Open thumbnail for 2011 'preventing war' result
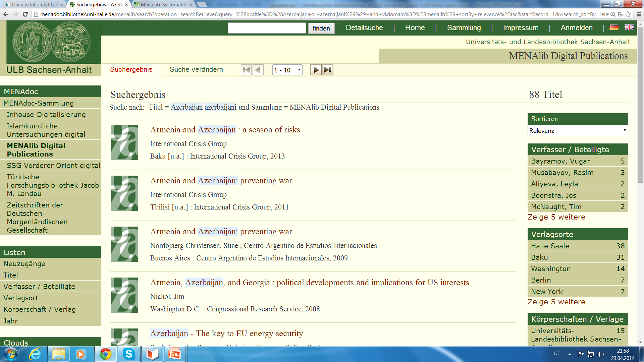644x362 pixels. (x=124, y=193)
